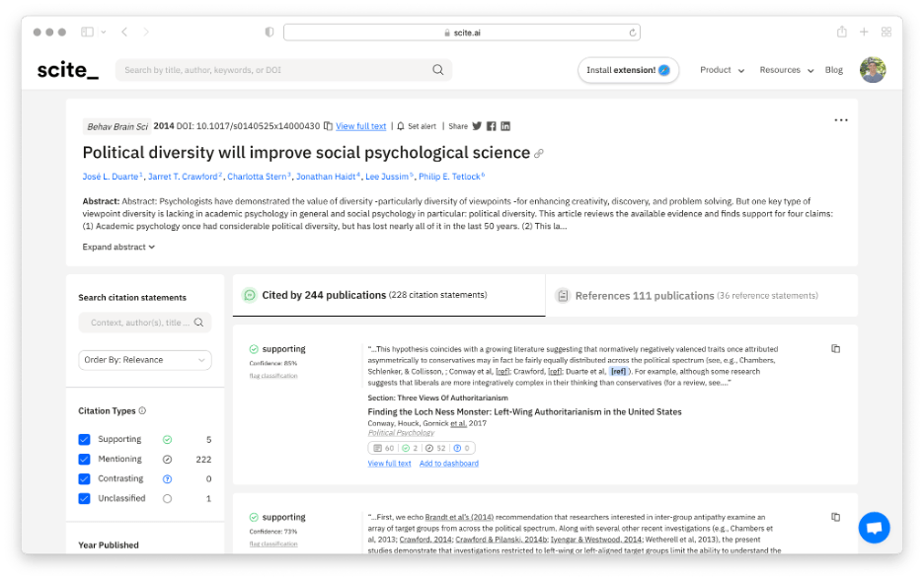This screenshot has height=580, width=924.
Task: Flag classification of first supporting citation
Action: (273, 376)
